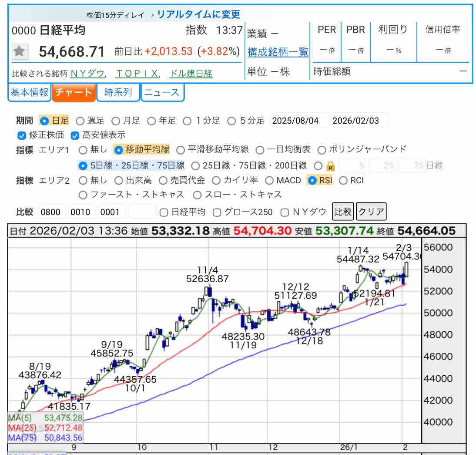The width and height of the screenshot is (476, 455).
Task: Click the star favorite icon
Action: tap(18, 51)
